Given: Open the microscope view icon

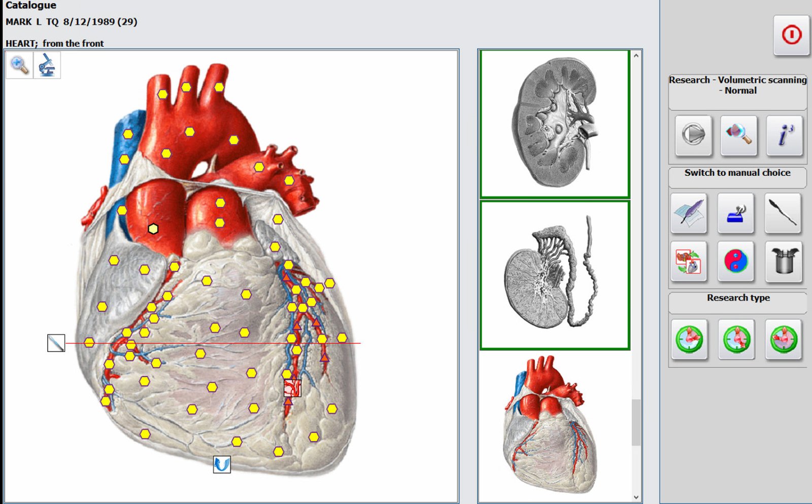Looking at the screenshot, I should point(47,65).
